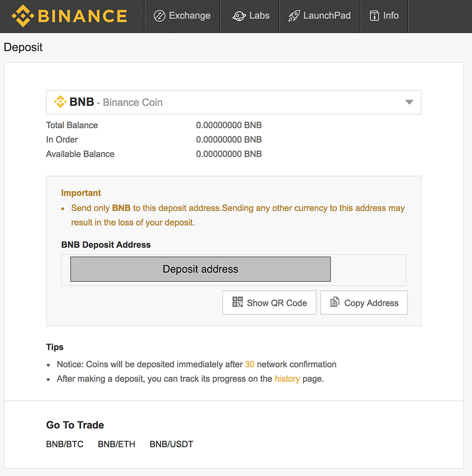Screen dimensions: 472x476
Task: Click the QR code icon
Action: [x=238, y=302]
